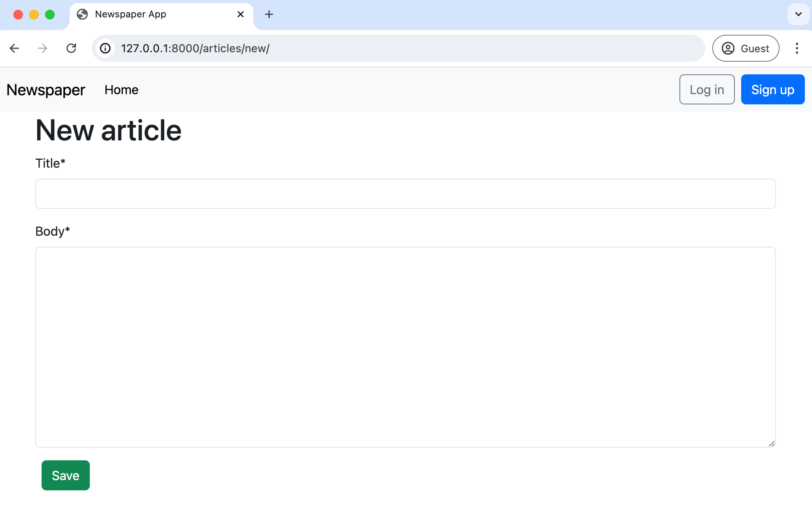The height and width of the screenshot is (522, 812).
Task: Reload the current page
Action: pos(71,48)
